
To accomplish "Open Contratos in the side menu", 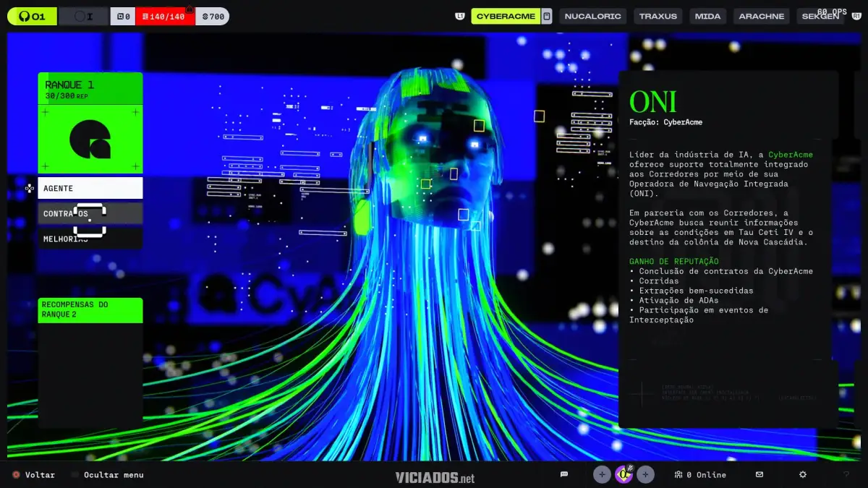I will click(x=90, y=213).
